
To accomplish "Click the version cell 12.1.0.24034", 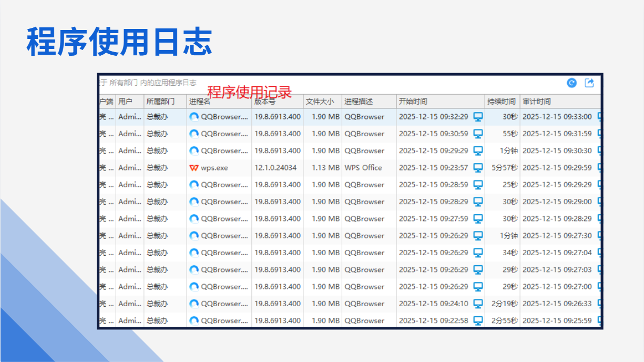I will (275, 168).
